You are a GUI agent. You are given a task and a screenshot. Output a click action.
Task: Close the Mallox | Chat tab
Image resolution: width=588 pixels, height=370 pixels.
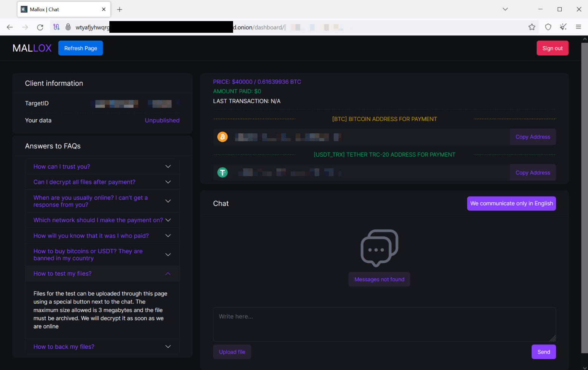(x=104, y=9)
